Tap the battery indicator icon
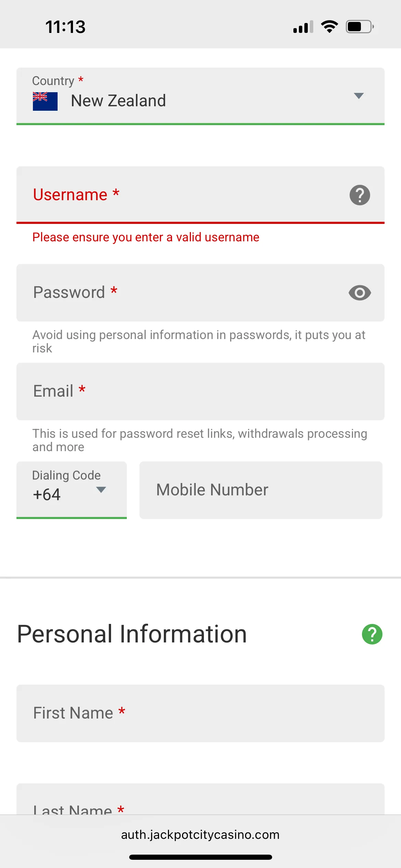Screen dimensions: 401x868 pos(360,27)
